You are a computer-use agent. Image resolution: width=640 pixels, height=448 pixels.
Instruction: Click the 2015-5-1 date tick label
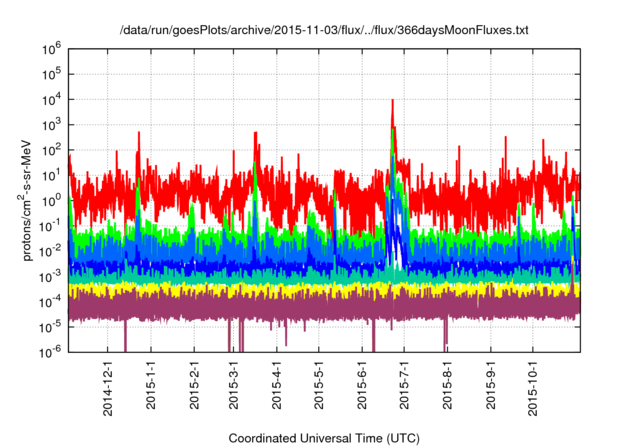319,385
